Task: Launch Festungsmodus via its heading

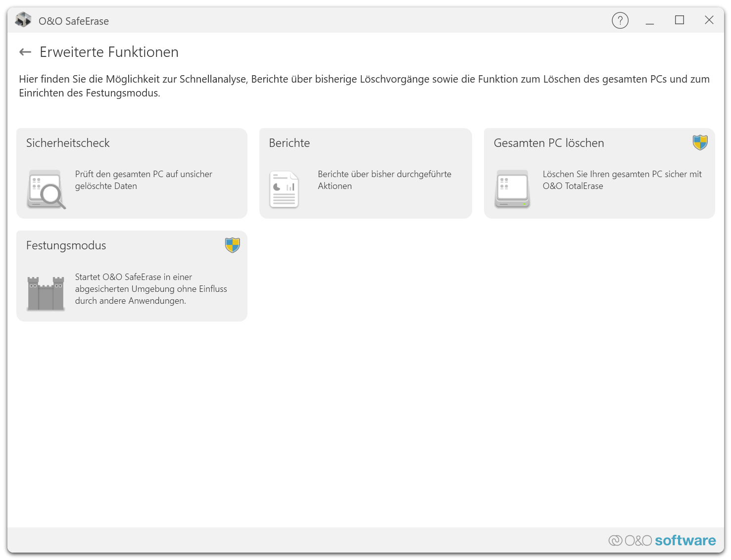Action: click(x=66, y=245)
